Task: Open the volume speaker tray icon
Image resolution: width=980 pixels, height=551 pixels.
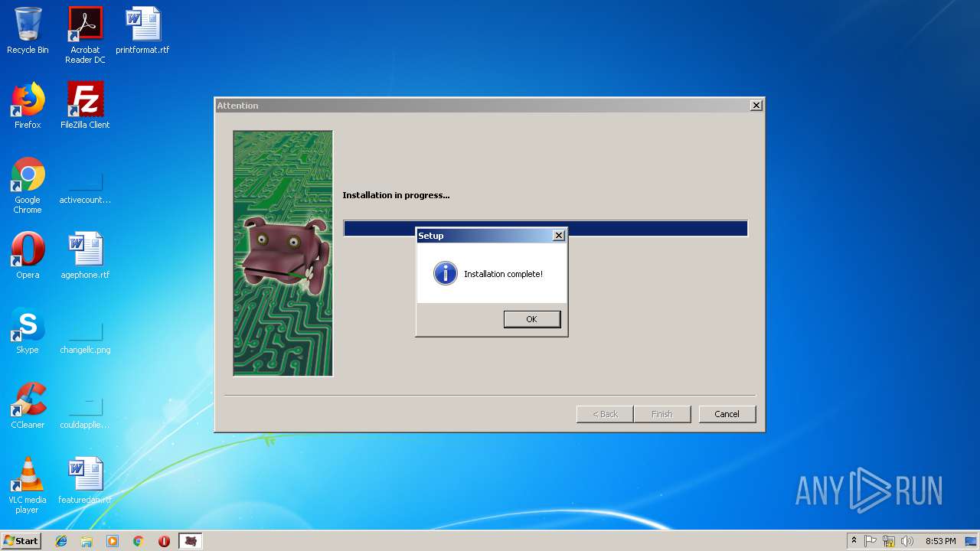Action: pyautogui.click(x=907, y=541)
